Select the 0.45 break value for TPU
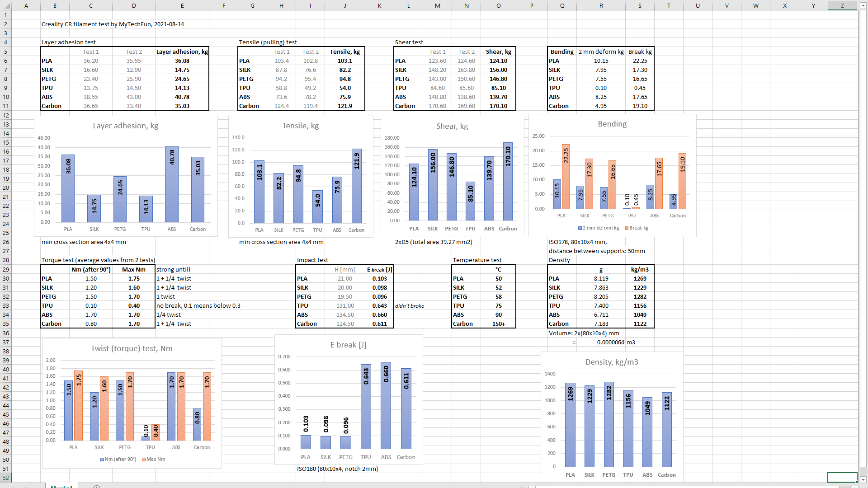This screenshot has height=488, width=868. 640,88
